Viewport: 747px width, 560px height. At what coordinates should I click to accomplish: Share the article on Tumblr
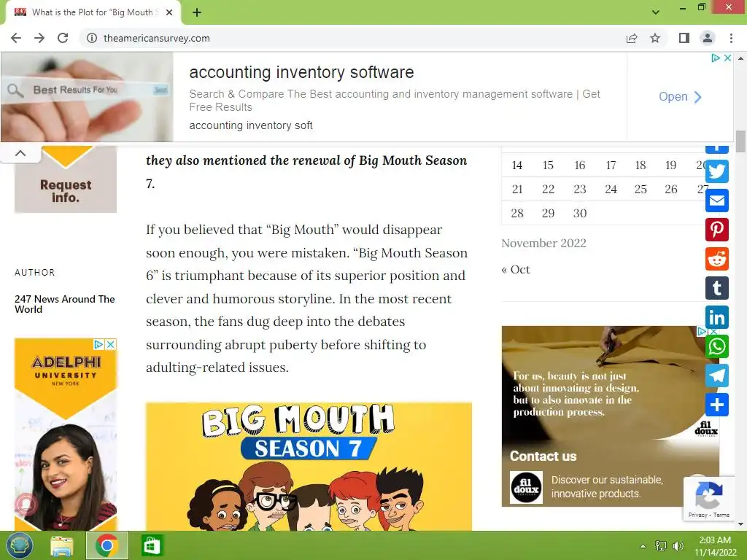tap(716, 288)
